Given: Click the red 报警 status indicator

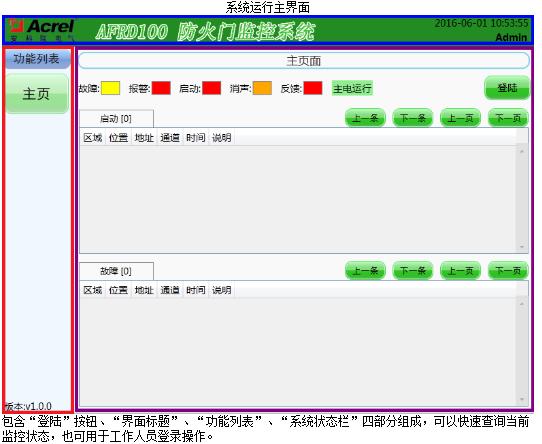Looking at the screenshot, I should click(x=161, y=88).
